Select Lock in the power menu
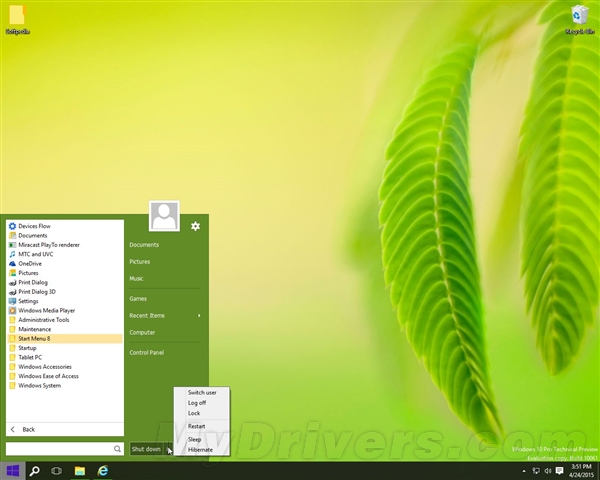The width and height of the screenshot is (600, 480). 202,413
